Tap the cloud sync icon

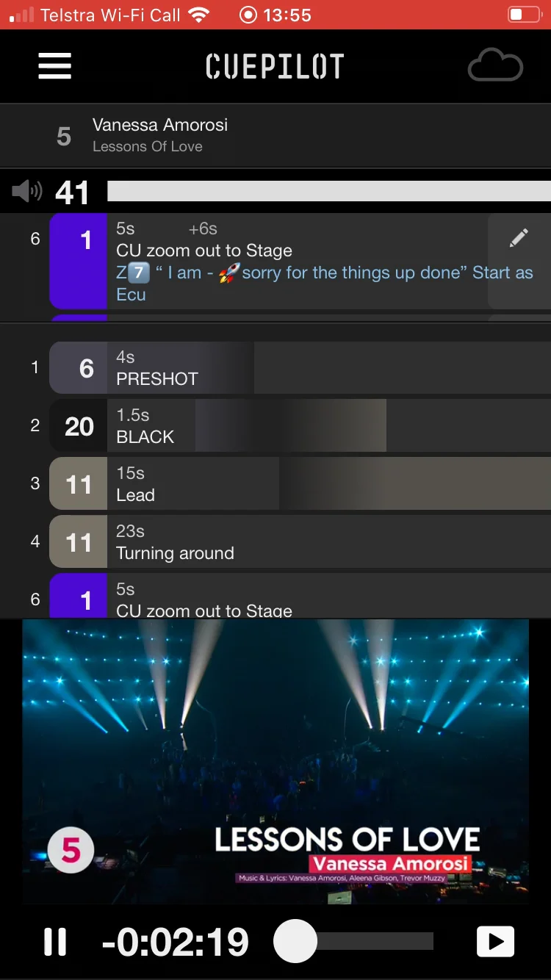pos(495,67)
